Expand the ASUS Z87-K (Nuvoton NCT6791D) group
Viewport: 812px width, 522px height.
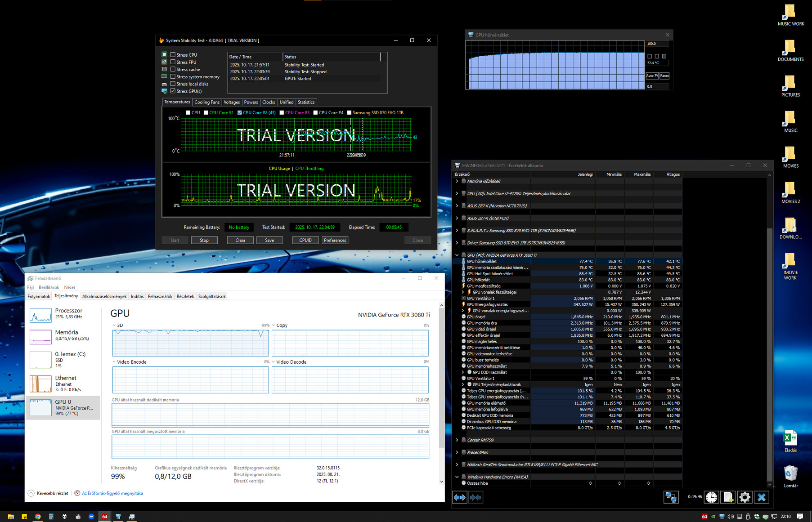tap(457, 206)
